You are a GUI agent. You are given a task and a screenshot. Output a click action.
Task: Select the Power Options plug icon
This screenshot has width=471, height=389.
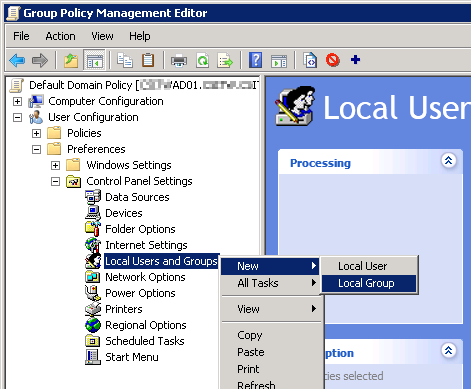pos(93,293)
